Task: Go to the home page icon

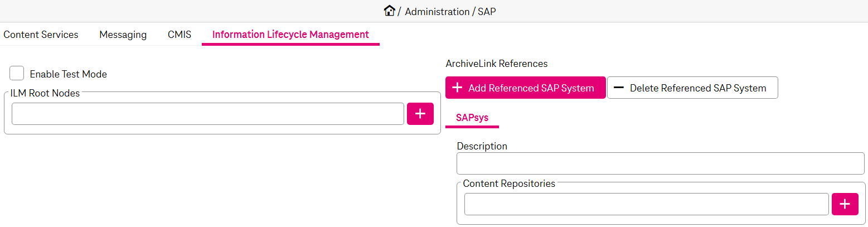Action: pyautogui.click(x=389, y=11)
